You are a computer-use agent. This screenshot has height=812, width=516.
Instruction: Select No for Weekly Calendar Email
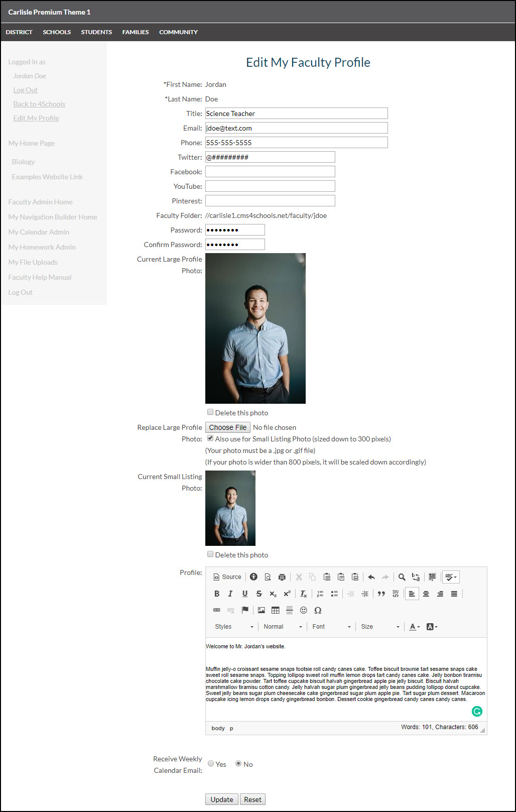[238, 763]
